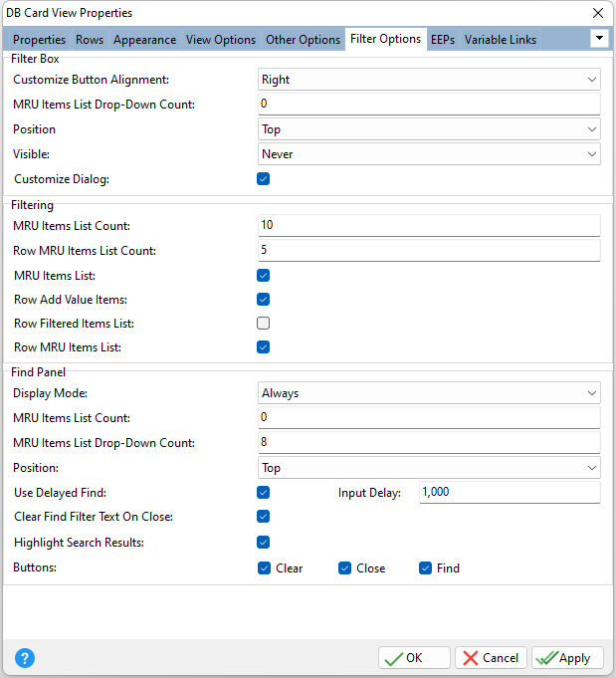
Task: Uncheck Highlight Search Results checkbox
Action: [264, 542]
